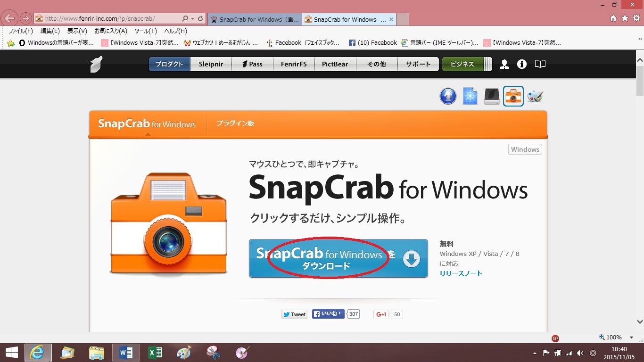Open the browser Tools gear icon
The height and width of the screenshot is (362, 644).
pos(636,18)
